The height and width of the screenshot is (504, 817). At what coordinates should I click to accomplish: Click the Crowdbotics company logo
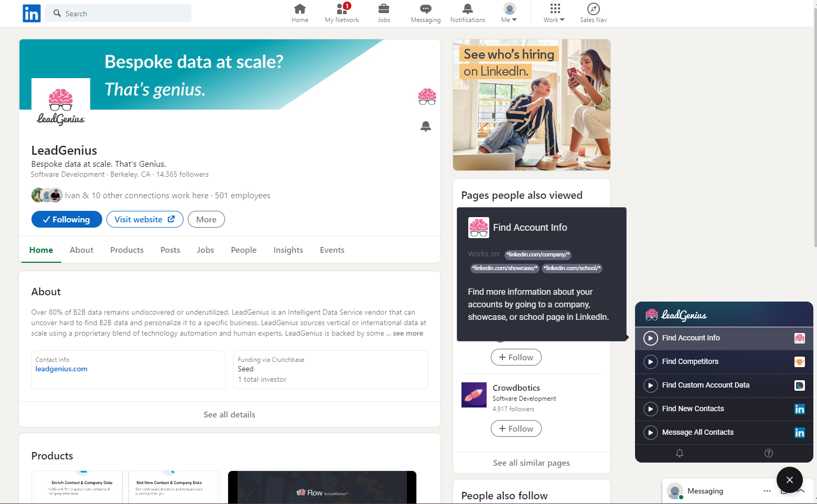(x=474, y=395)
